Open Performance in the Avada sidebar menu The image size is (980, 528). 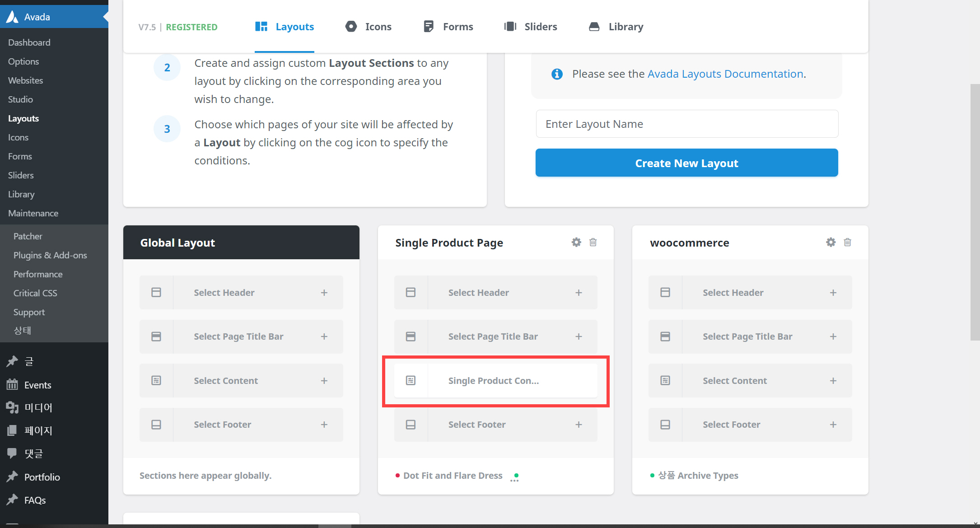point(38,274)
